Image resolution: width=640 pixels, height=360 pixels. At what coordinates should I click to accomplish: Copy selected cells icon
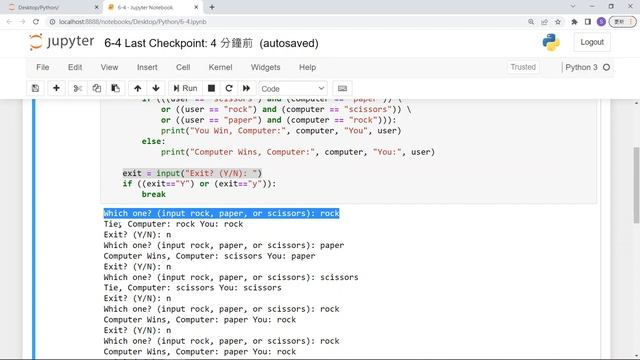click(96, 88)
